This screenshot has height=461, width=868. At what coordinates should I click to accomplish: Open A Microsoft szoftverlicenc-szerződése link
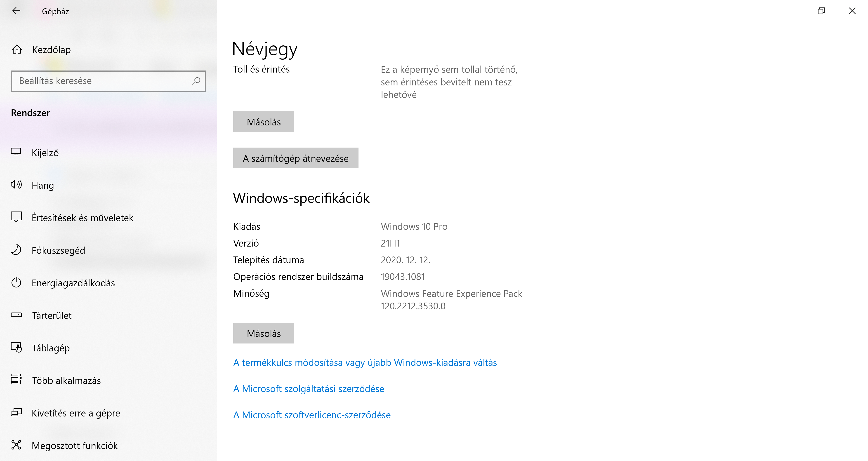click(312, 415)
